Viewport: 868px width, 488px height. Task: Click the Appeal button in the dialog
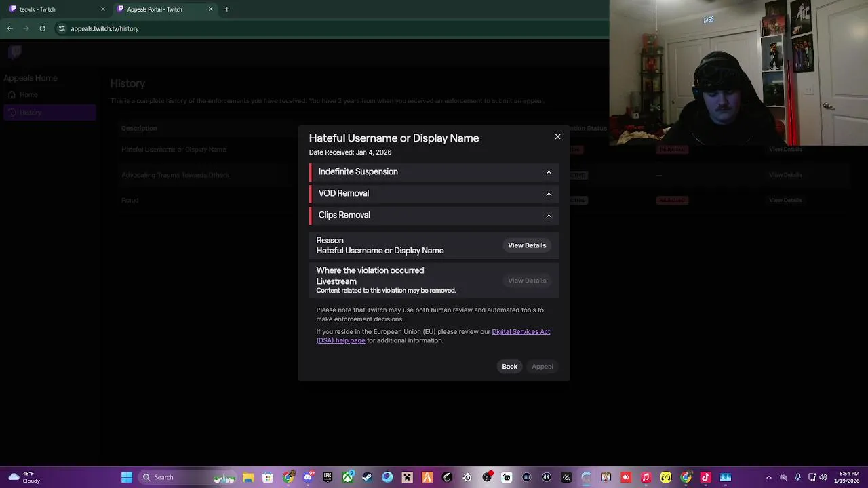[x=542, y=367]
